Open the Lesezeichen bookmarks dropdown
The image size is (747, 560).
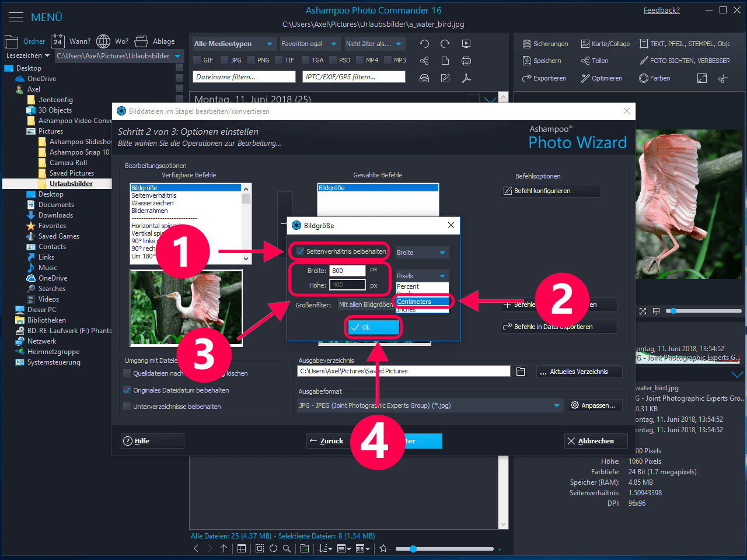(27, 56)
